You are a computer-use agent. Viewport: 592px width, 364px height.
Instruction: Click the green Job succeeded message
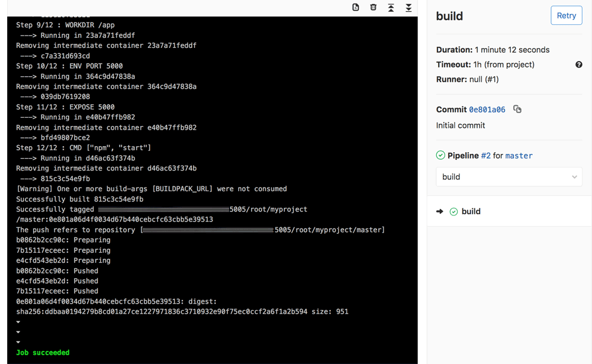pos(43,353)
